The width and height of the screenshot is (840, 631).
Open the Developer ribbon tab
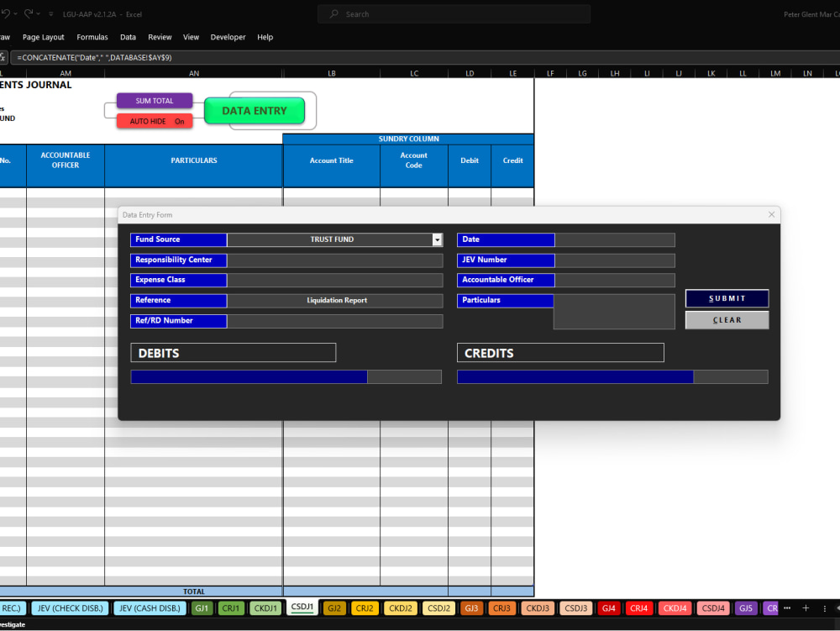pos(229,37)
